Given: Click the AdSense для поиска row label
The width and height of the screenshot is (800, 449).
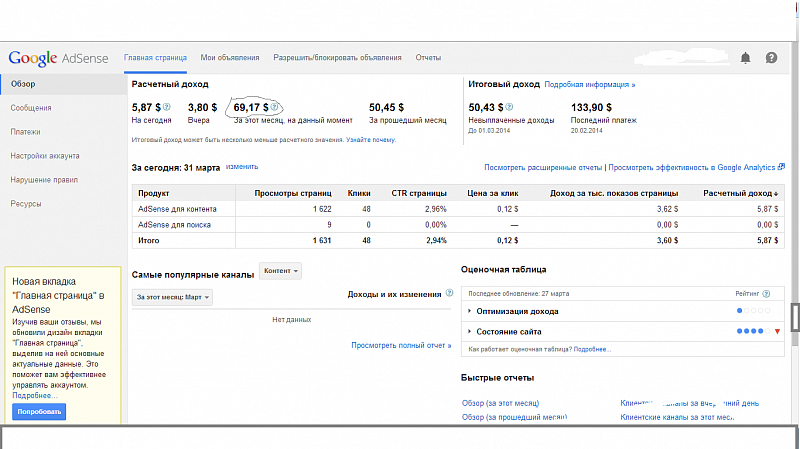Looking at the screenshot, I should tap(174, 225).
